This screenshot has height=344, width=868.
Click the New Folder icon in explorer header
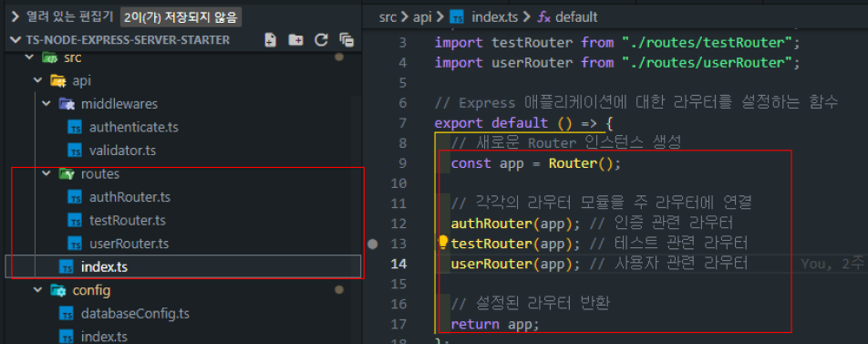295,40
